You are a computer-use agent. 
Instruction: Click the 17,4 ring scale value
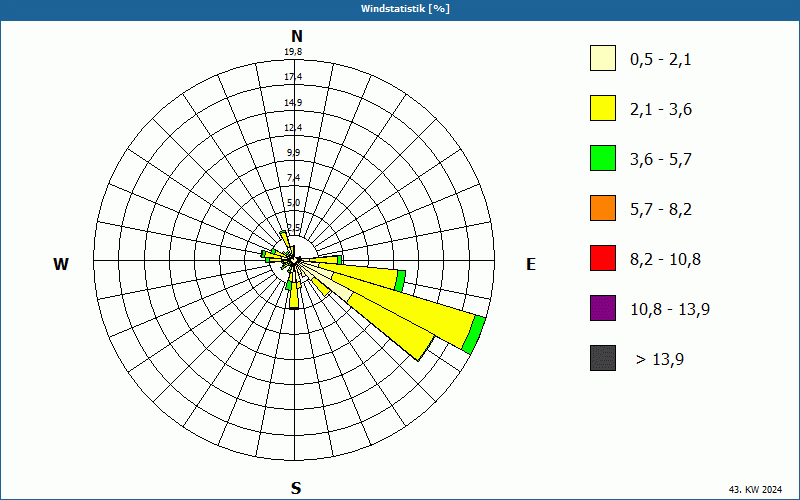pyautogui.click(x=293, y=77)
